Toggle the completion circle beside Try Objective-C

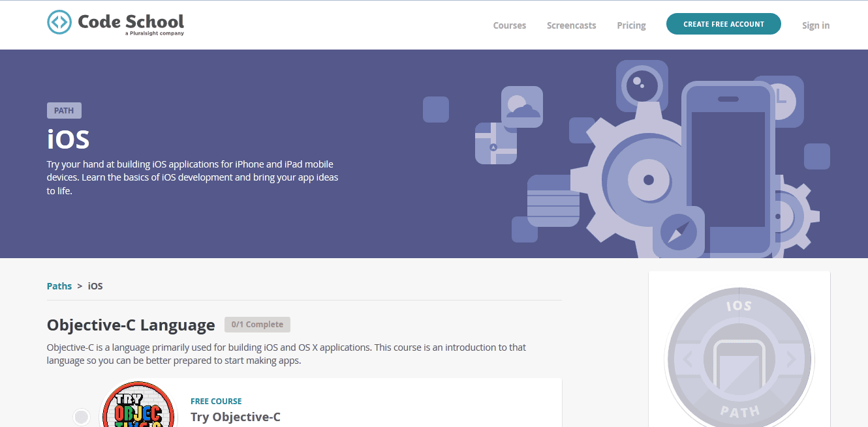tap(82, 417)
